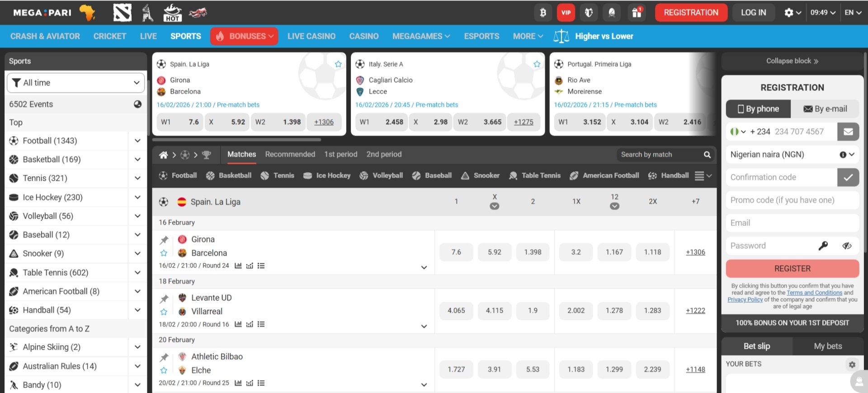The height and width of the screenshot is (393, 868).
Task: Generate password with the key icon
Action: click(823, 246)
